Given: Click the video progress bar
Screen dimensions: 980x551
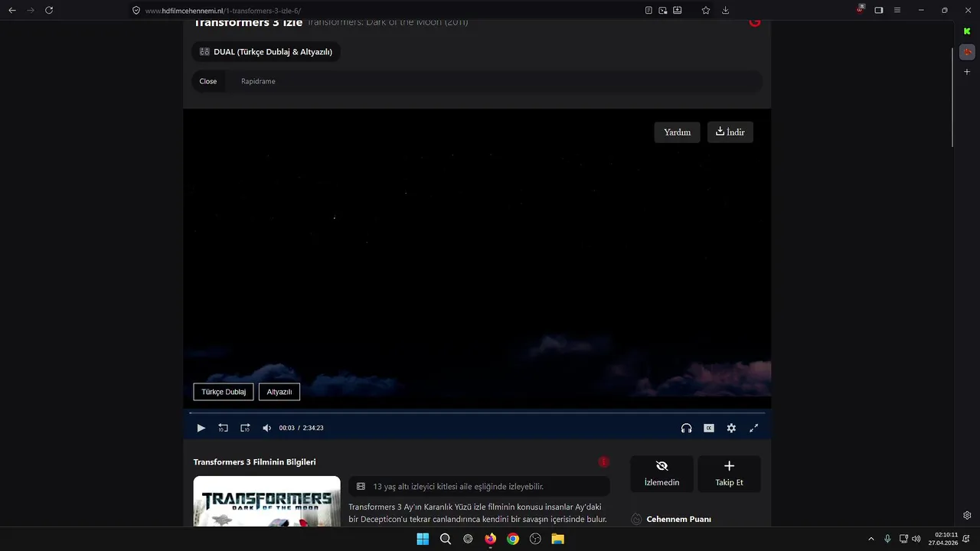Looking at the screenshot, I should (x=477, y=413).
